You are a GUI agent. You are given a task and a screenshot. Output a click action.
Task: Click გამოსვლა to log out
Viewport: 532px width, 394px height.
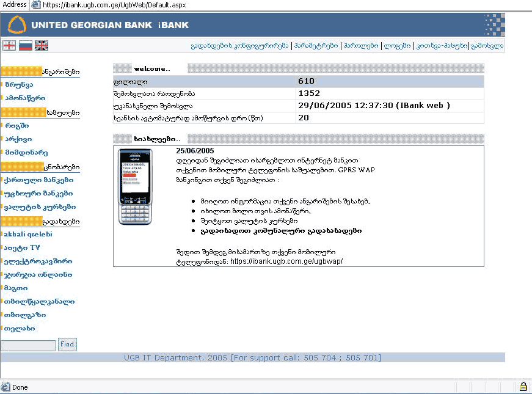(487, 45)
